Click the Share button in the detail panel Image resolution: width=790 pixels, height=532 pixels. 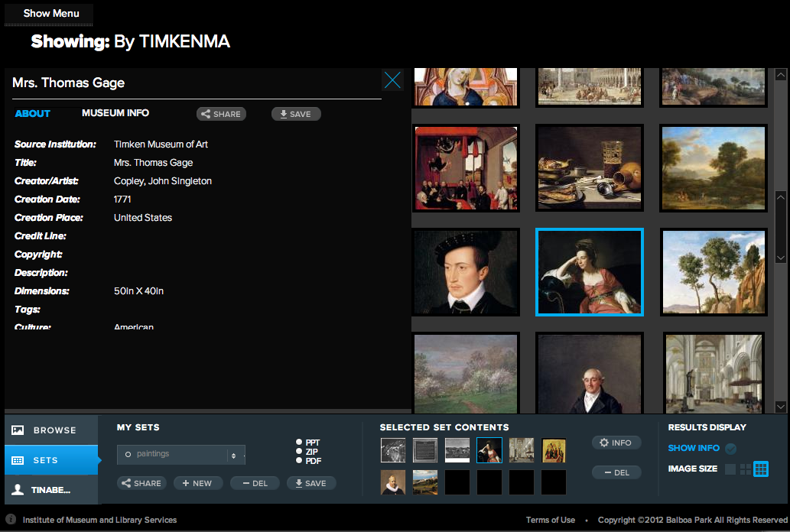pyautogui.click(x=221, y=114)
